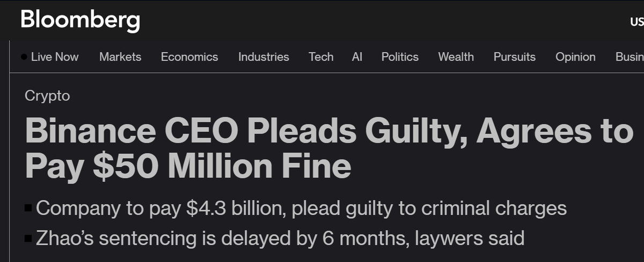The image size is (644, 262).
Task: Open the Tech section
Action: click(x=321, y=57)
